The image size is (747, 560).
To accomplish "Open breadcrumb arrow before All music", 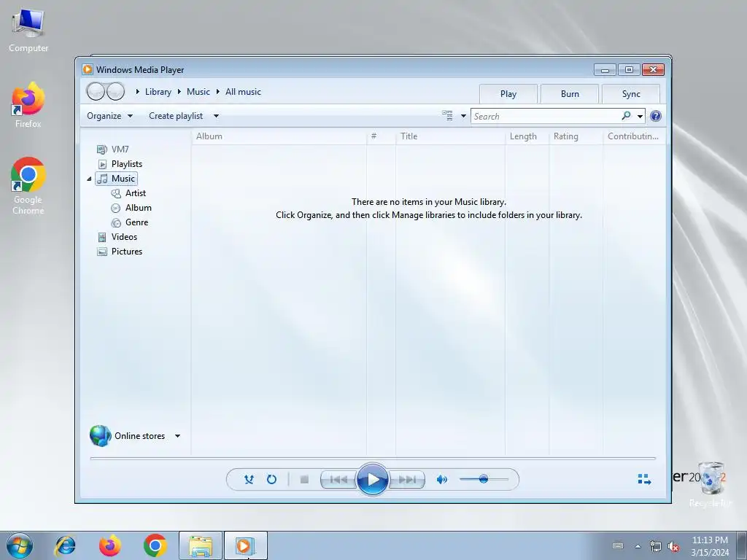I will 217,91.
